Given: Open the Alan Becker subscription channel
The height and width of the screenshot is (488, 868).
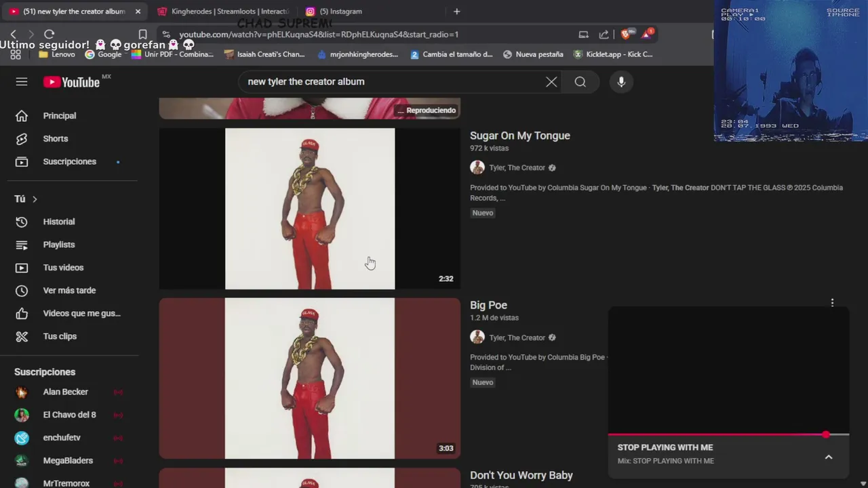Looking at the screenshot, I should coord(66,392).
